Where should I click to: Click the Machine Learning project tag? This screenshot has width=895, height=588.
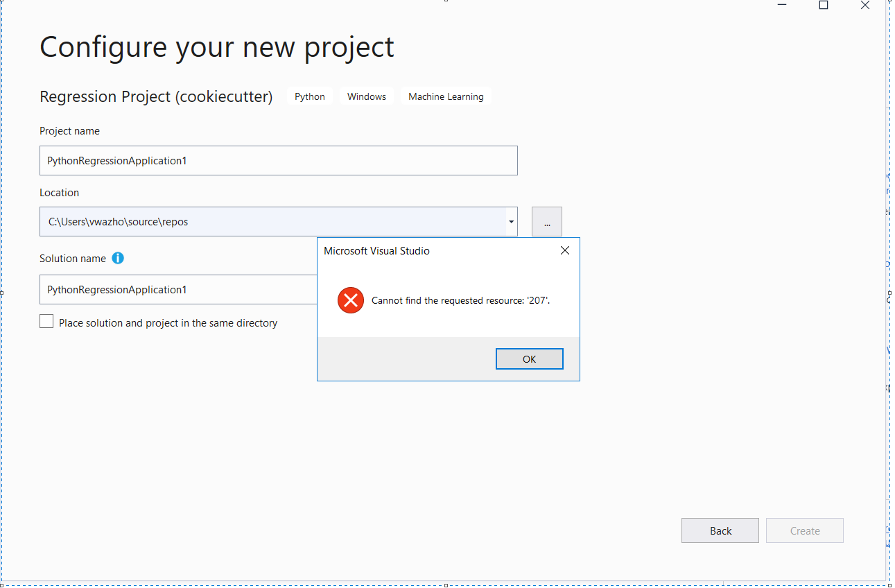point(446,96)
